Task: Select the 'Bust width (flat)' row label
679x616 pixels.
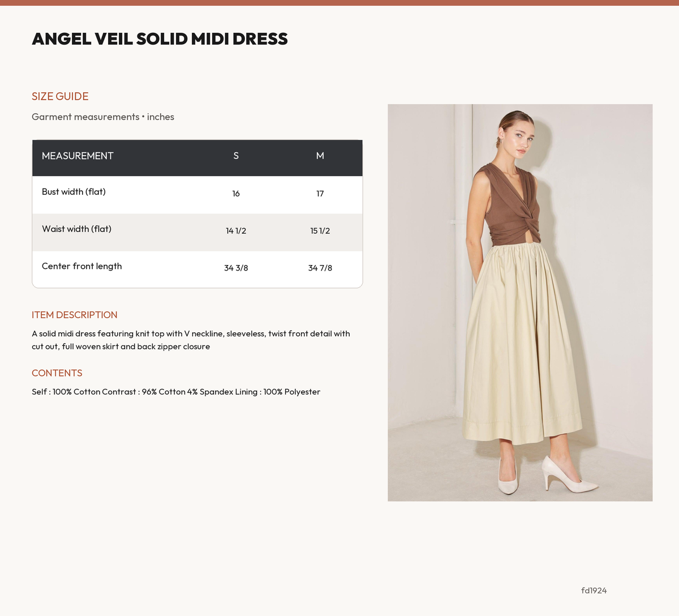Action: 74,192
